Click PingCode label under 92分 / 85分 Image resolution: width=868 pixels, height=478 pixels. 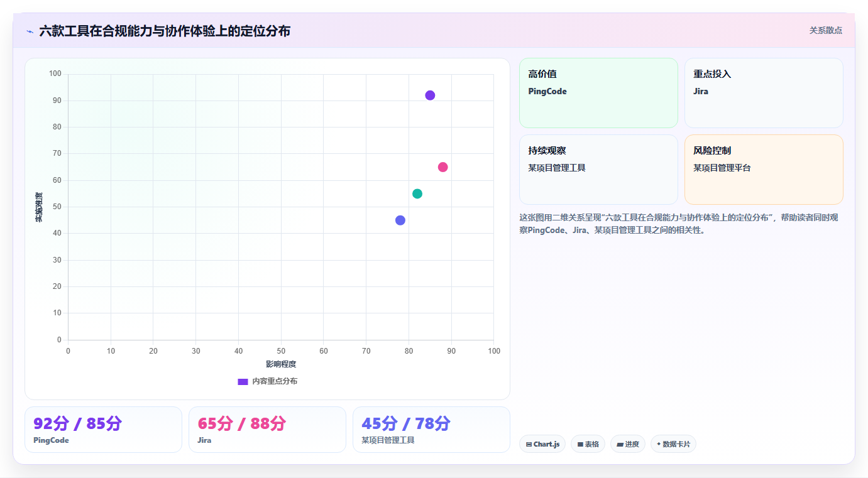[x=51, y=440]
